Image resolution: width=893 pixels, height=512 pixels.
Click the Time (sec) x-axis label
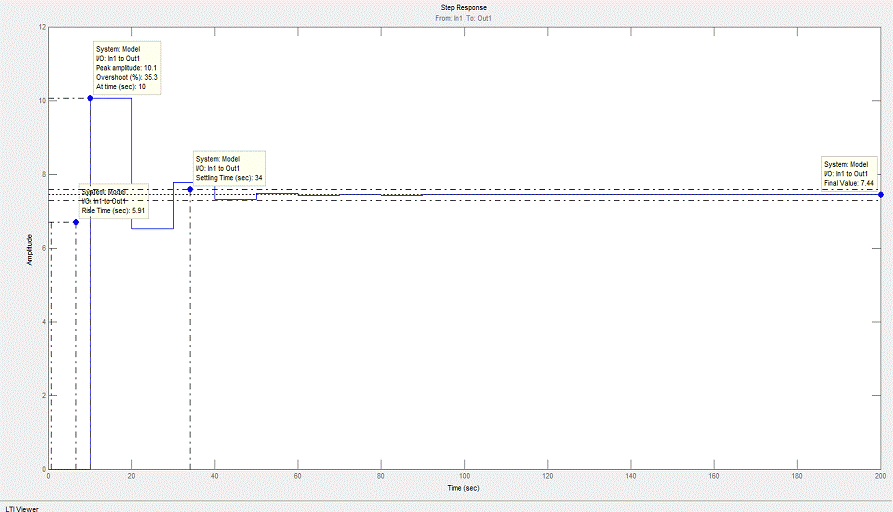click(464, 488)
